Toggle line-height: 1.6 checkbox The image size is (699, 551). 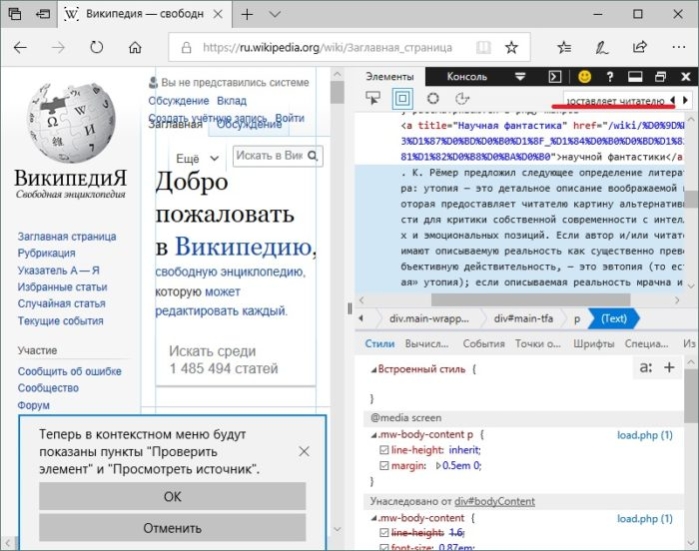click(x=384, y=533)
